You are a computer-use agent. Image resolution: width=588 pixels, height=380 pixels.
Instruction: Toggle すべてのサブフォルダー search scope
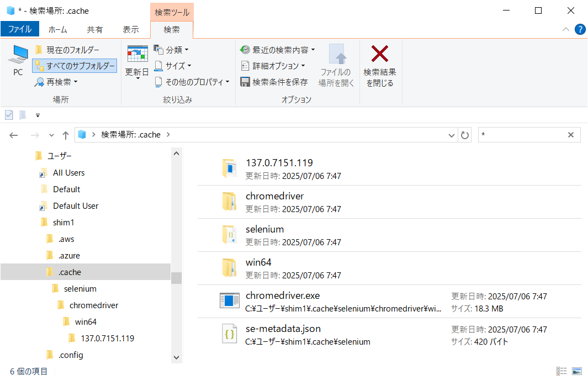click(x=75, y=66)
